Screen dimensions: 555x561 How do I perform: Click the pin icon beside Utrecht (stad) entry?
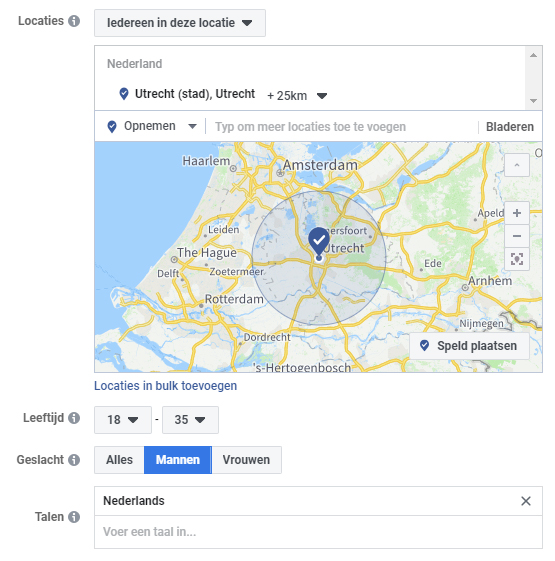click(124, 94)
